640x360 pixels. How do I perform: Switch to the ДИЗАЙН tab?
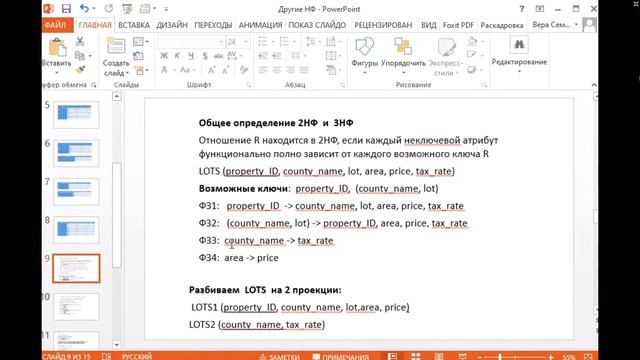(x=172, y=25)
